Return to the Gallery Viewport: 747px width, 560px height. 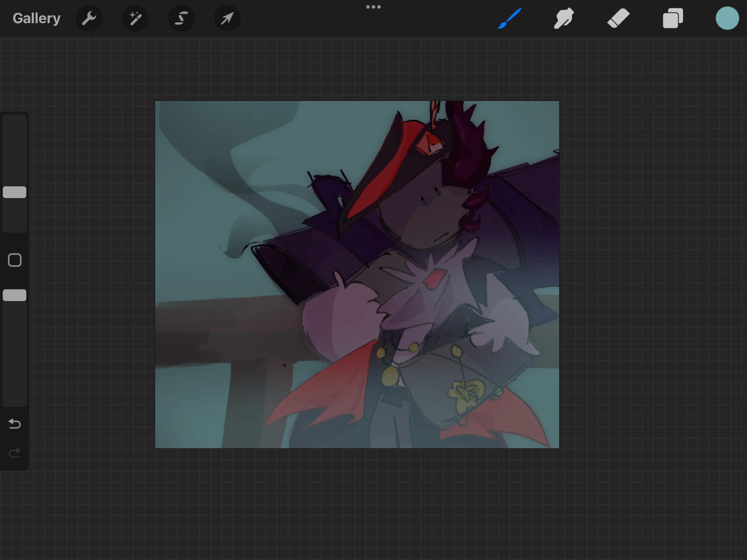(x=36, y=18)
